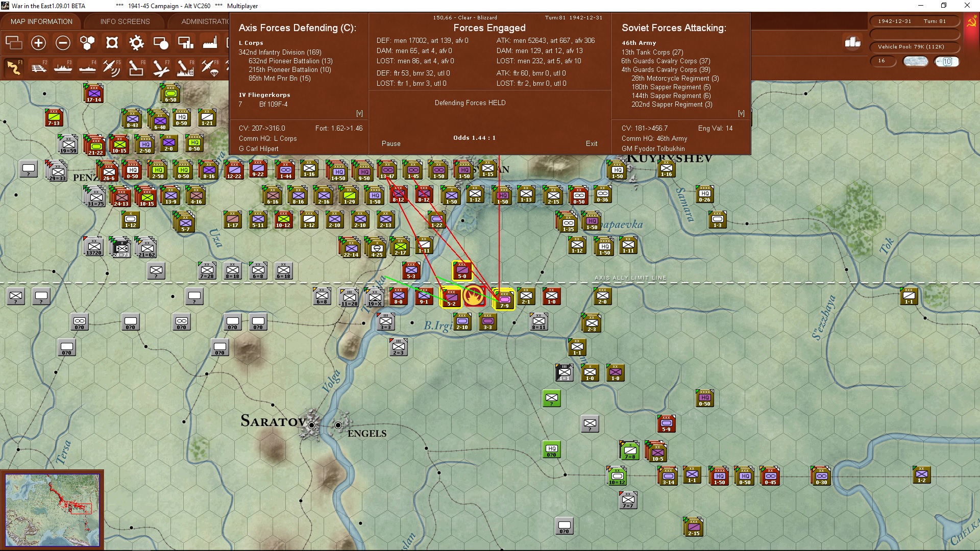Click Pause in the combat report
The image size is (980, 551).
tap(391, 144)
